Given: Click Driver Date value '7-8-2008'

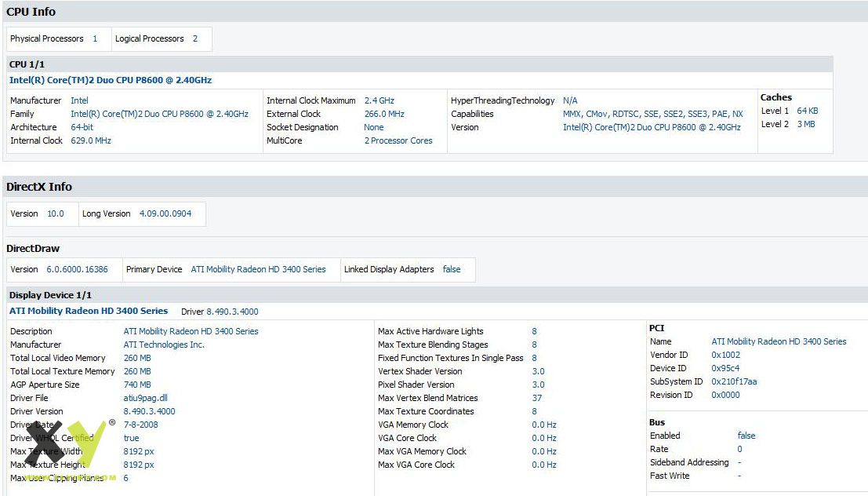Looking at the screenshot, I should coord(140,425).
